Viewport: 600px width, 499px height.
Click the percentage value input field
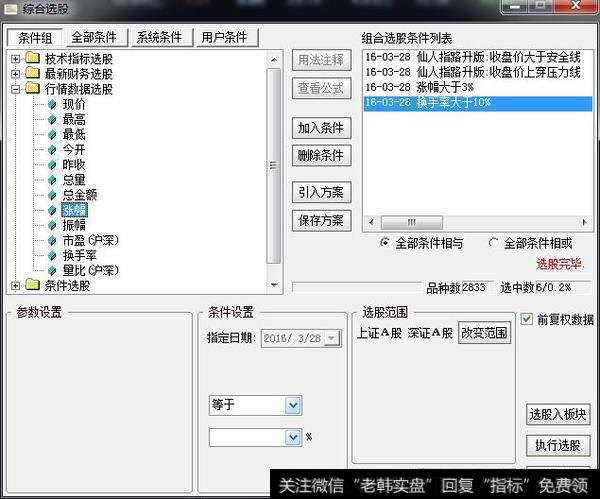click(x=248, y=437)
